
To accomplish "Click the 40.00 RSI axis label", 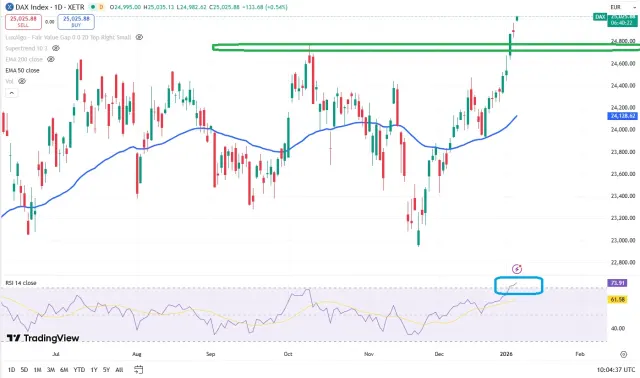I will (x=618, y=328).
